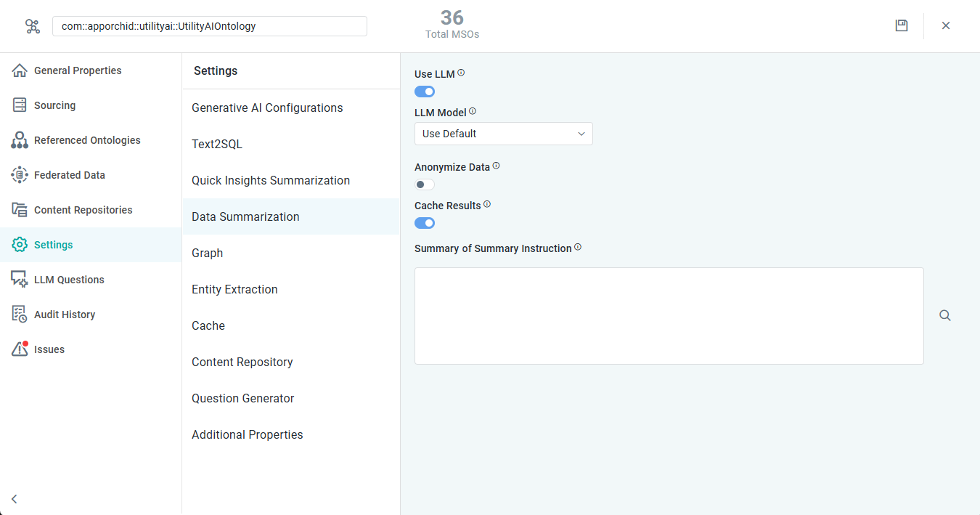Click the ontology graph icon beside name field
Image resolution: width=980 pixels, height=515 pixels.
pos(33,26)
